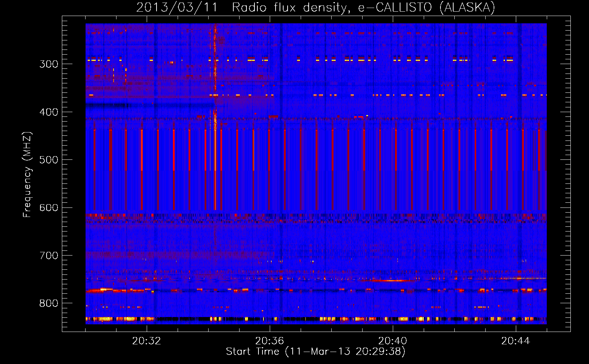Click the plot title "Radio flux density, e-CALLISTO (ALASKA)"

pyautogui.click(x=364, y=7)
